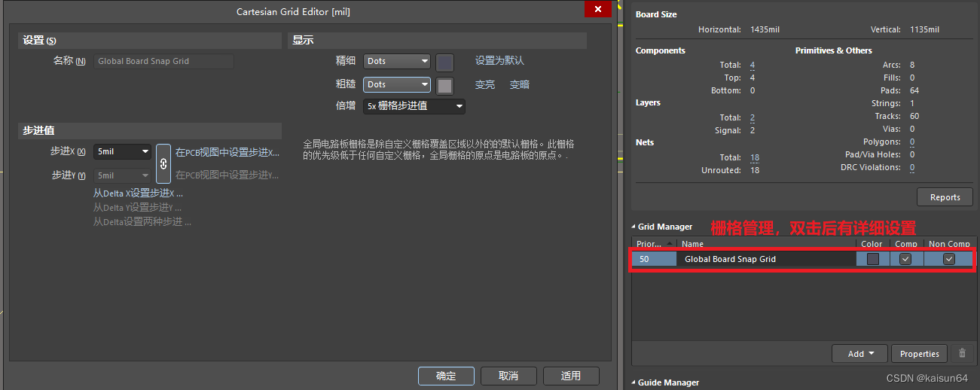
Task: Click the Color swatch in Grid Manager row
Action: [872, 259]
